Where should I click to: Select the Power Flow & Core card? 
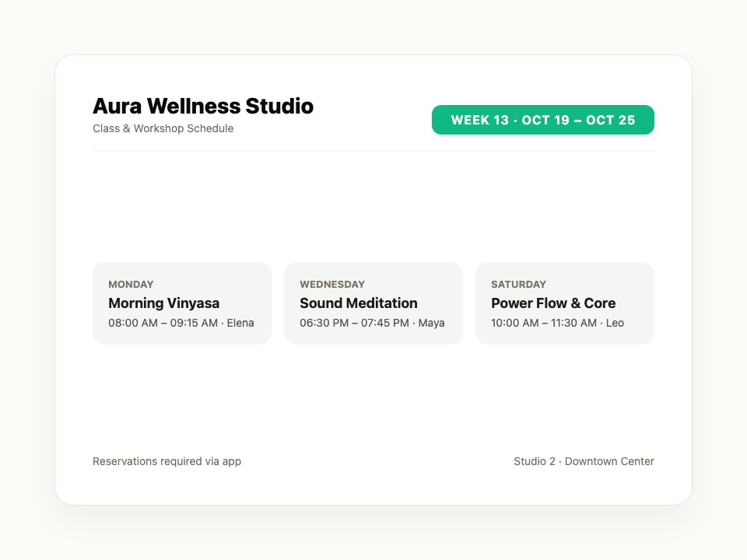click(x=565, y=303)
